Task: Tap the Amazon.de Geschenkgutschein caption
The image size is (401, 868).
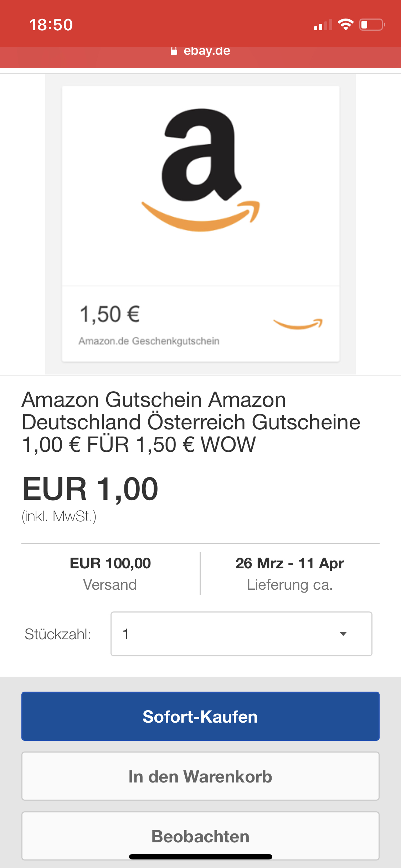Action: [149, 341]
